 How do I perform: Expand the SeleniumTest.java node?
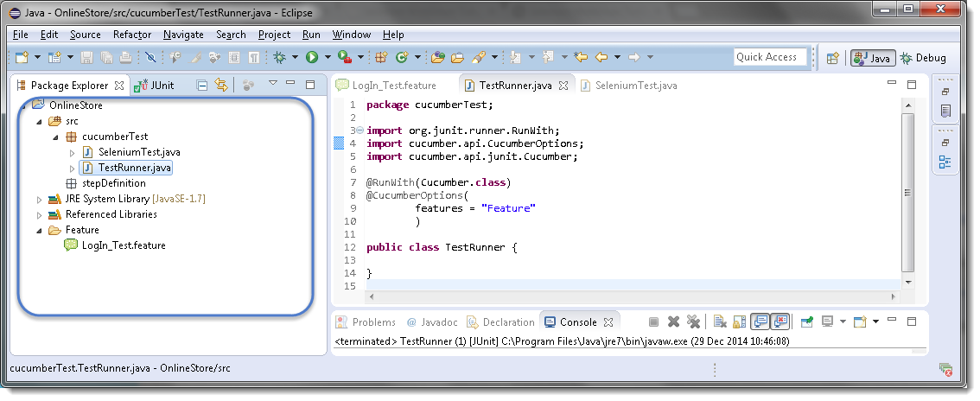tap(73, 152)
